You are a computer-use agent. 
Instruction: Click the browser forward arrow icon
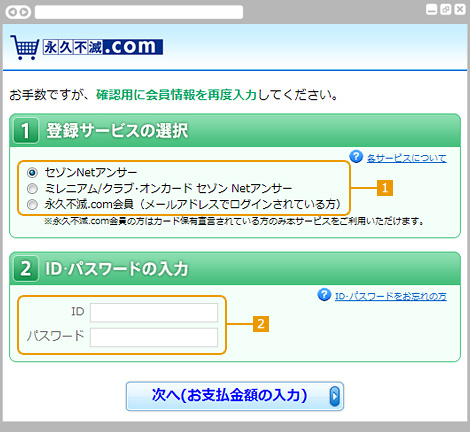[x=24, y=12]
